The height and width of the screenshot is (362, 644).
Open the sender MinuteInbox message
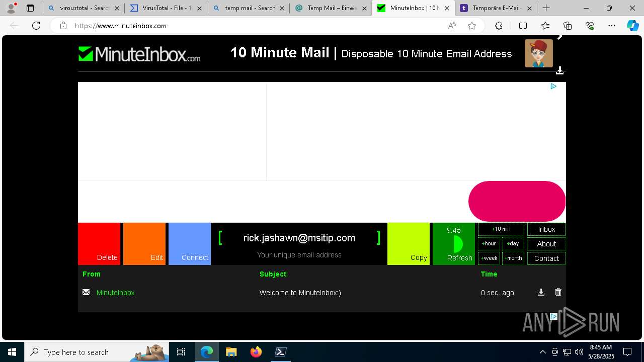coord(115,293)
